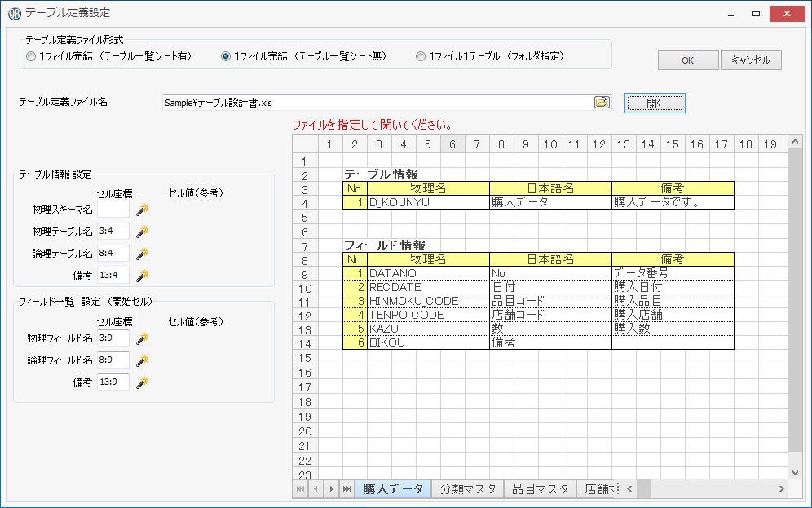The width and height of the screenshot is (812, 508).
Task: Click the 論理テーブル名 field showing 8:4
Action: click(113, 253)
